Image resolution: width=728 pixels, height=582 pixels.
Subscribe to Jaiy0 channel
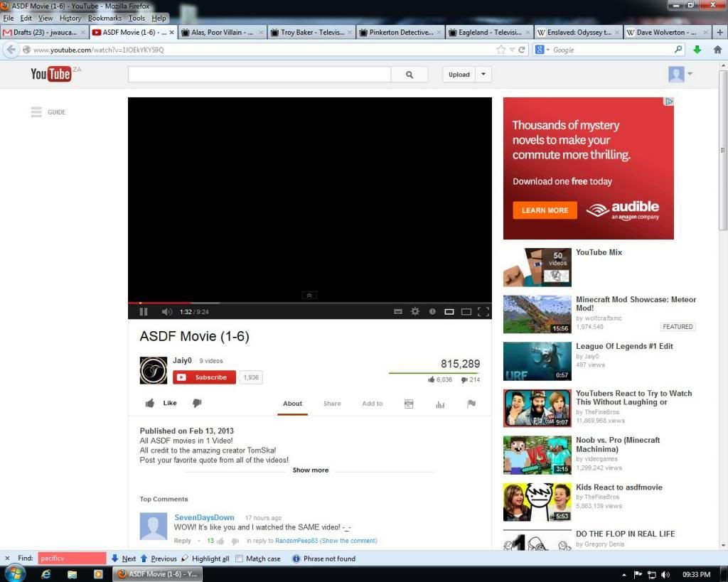pos(204,377)
